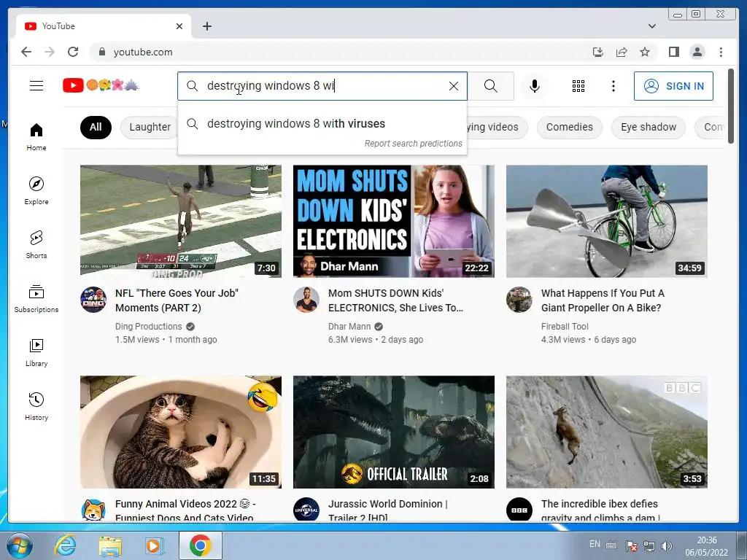This screenshot has height=560, width=747.
Task: Click the Ding Productions channel name
Action: (148, 327)
